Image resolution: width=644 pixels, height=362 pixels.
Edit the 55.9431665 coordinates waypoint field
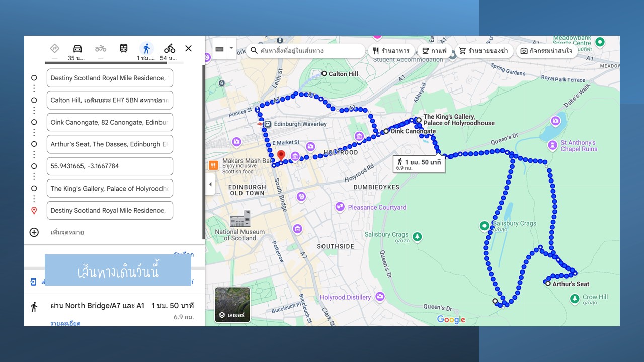pyautogui.click(x=110, y=166)
